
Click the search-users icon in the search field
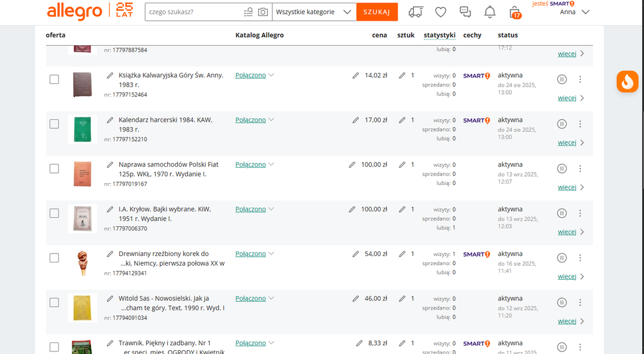[x=248, y=12]
